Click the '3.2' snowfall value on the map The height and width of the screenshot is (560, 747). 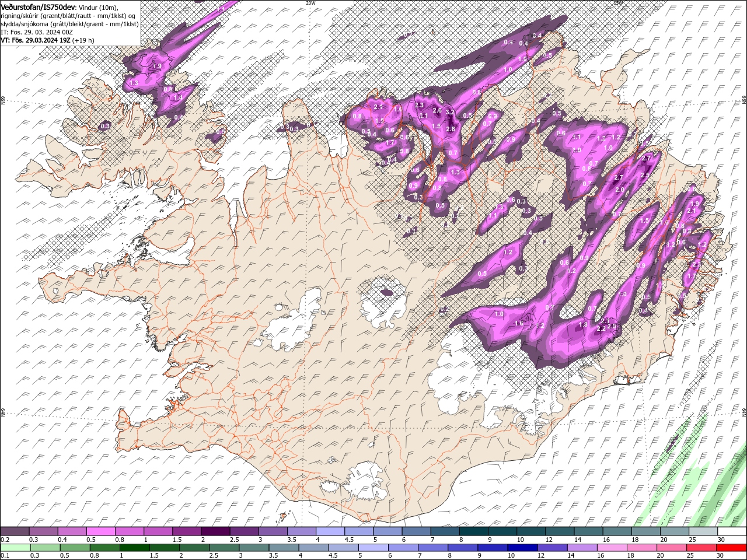[450, 112]
